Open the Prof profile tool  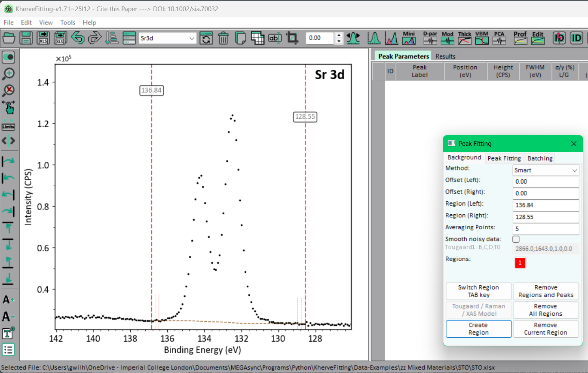(x=520, y=38)
